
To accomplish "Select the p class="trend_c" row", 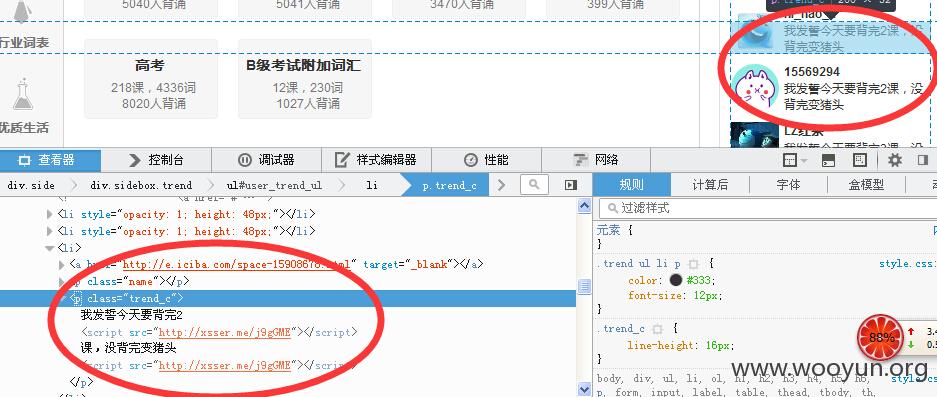I will point(288,298).
